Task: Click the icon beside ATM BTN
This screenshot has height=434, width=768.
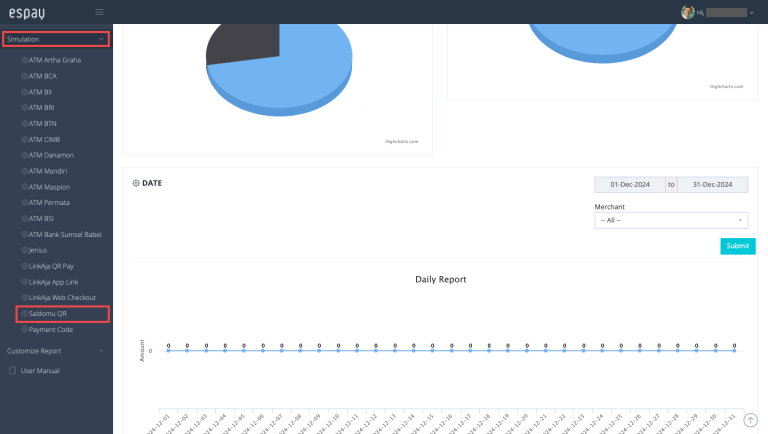Action: point(24,124)
